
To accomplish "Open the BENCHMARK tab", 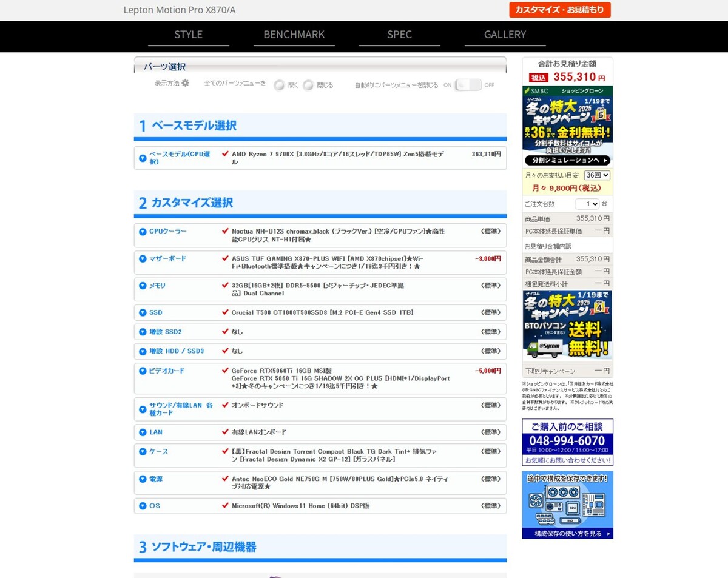I will tap(294, 35).
